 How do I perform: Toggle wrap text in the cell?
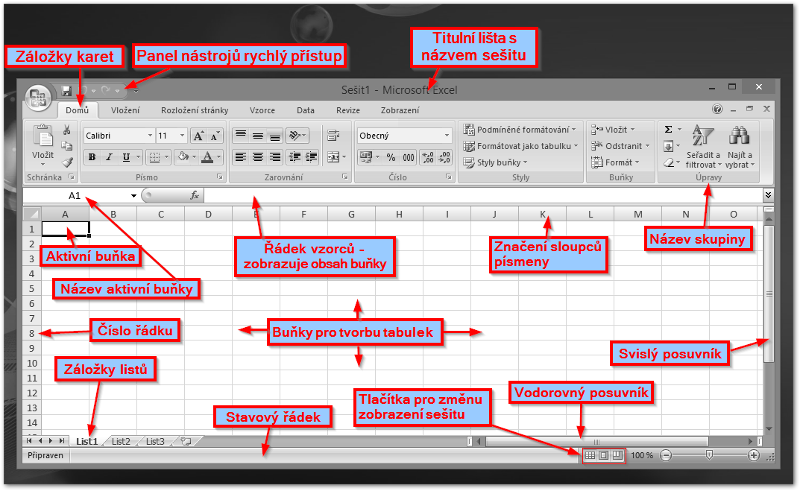coord(333,135)
